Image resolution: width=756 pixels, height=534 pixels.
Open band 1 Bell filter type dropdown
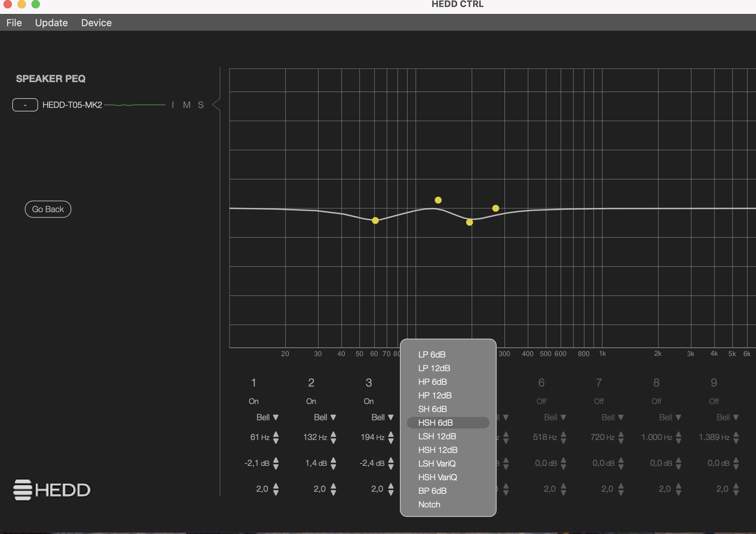click(268, 417)
